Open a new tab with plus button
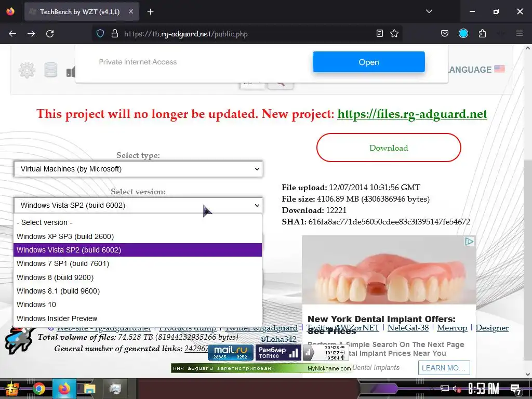The image size is (532, 399). [x=150, y=12]
